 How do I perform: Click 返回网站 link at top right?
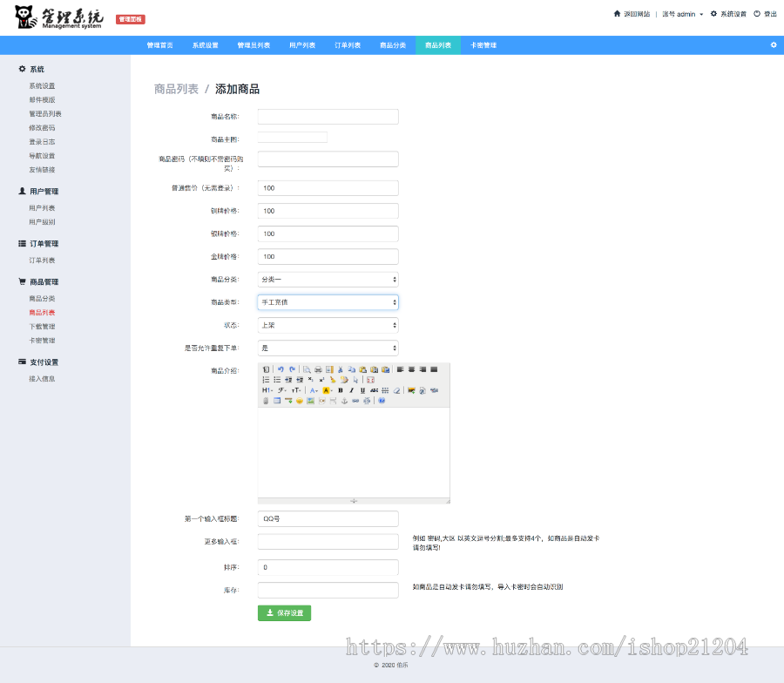point(632,14)
